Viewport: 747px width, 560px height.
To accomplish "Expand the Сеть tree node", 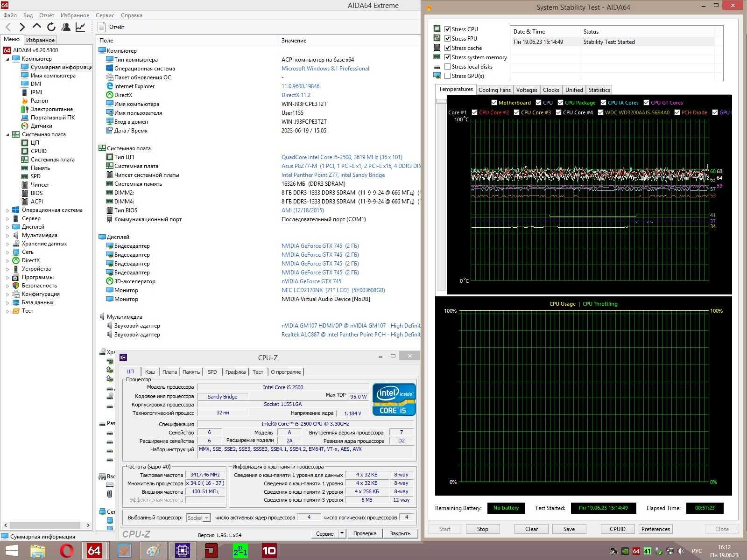I will pos(7,252).
